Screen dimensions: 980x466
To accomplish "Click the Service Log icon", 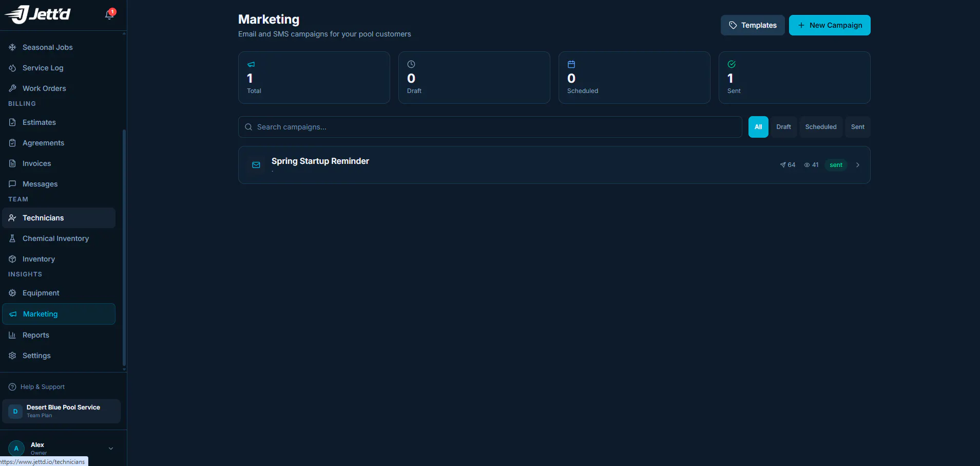I will pos(12,68).
